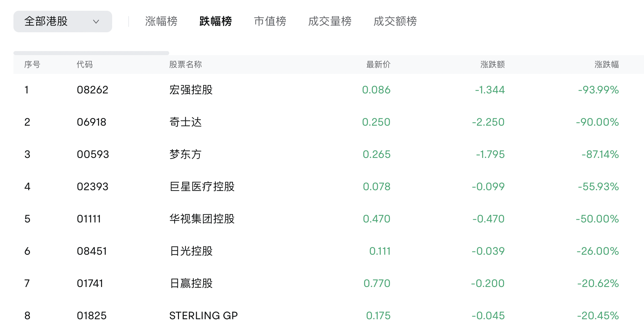This screenshot has height=332, width=644.
Task: Sort by the 最新价 column header
Action: click(x=378, y=65)
